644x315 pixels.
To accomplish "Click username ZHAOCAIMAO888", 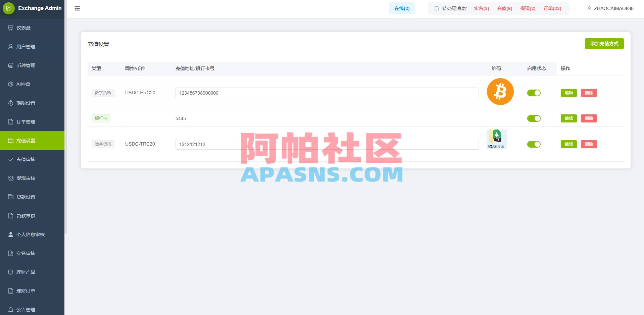I will click(x=613, y=8).
